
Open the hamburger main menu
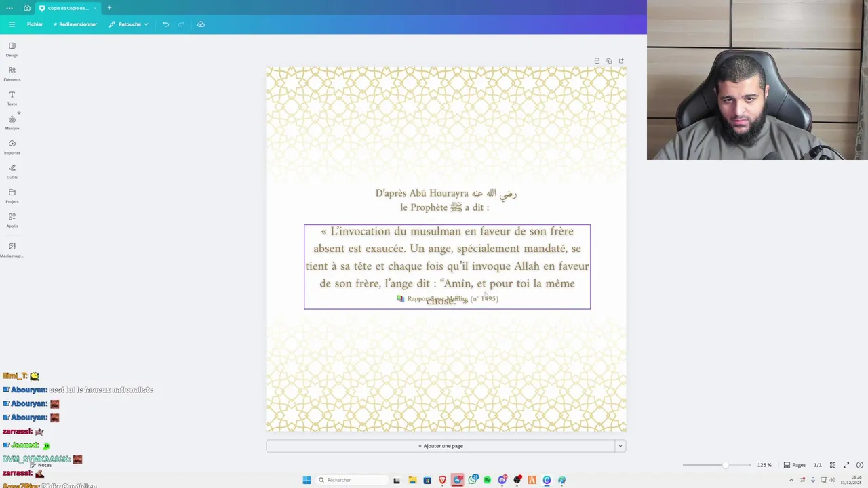tap(12, 24)
